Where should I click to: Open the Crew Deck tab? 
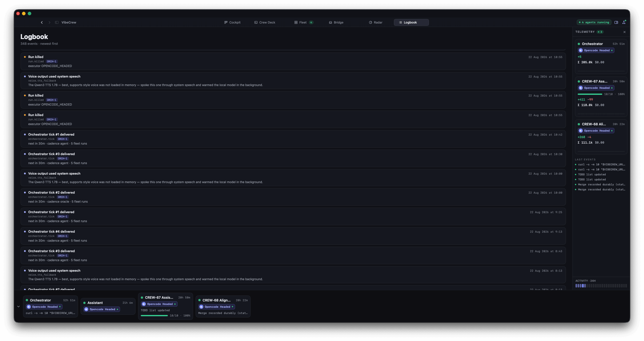click(x=265, y=22)
